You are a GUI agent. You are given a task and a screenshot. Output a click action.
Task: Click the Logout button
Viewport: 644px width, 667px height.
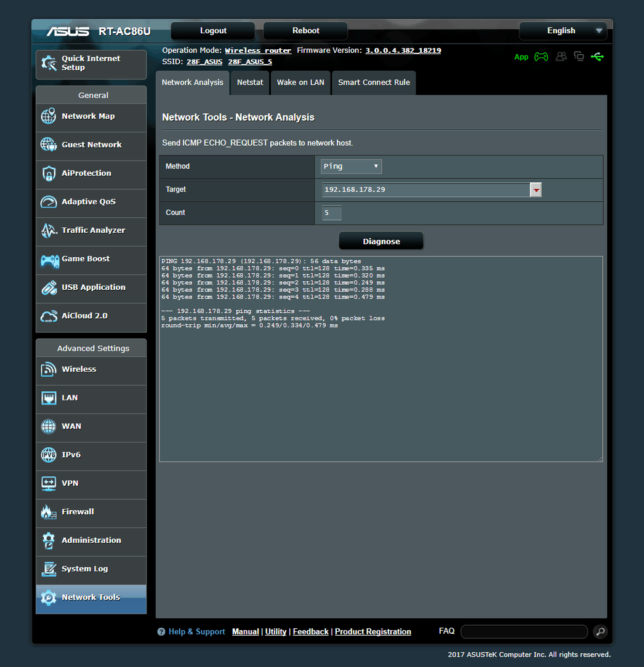coord(213,31)
